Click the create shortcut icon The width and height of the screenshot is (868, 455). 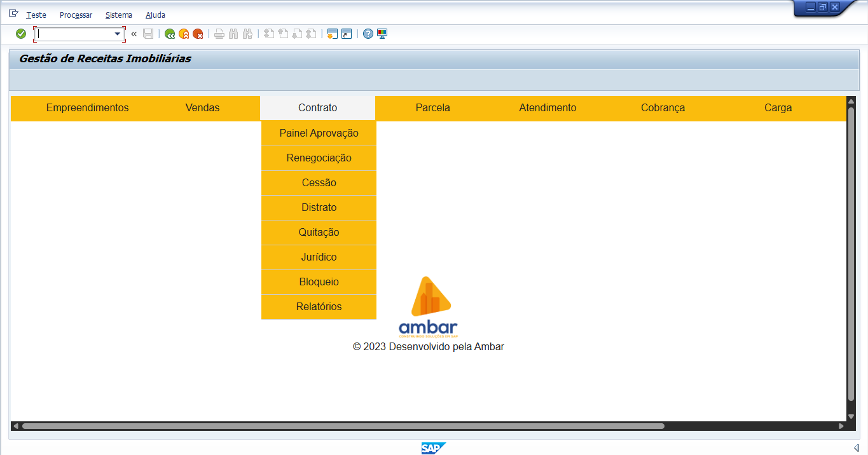[x=347, y=34]
